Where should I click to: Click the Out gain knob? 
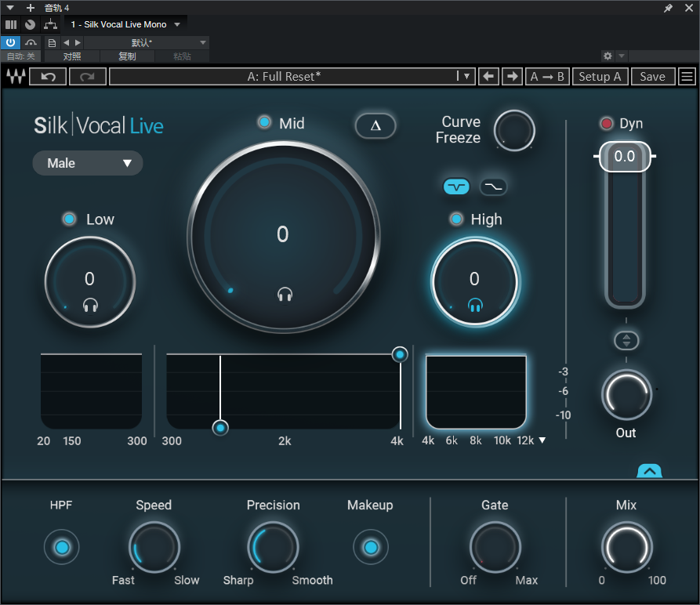click(626, 395)
